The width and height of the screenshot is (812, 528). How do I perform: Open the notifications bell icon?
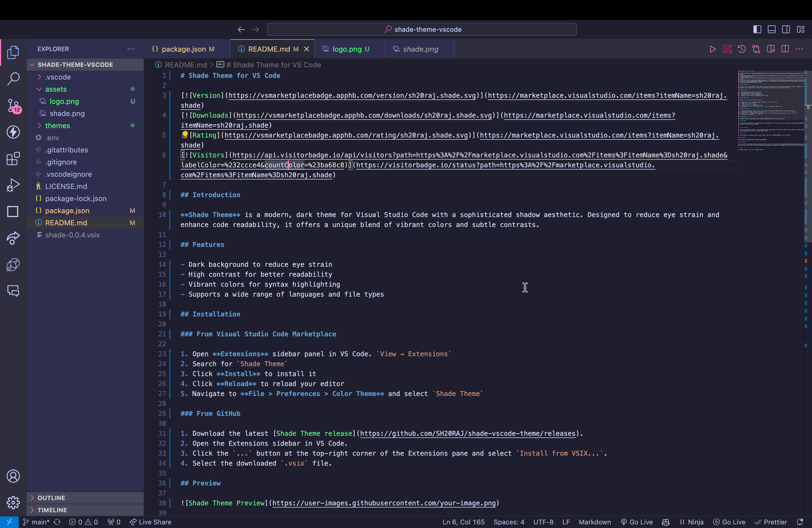point(800,522)
